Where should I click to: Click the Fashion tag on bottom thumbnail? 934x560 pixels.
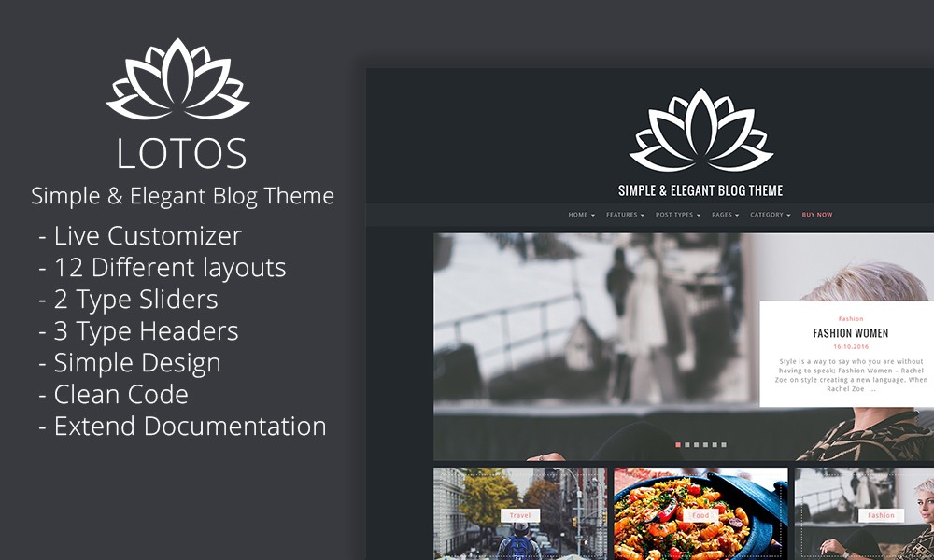881,515
